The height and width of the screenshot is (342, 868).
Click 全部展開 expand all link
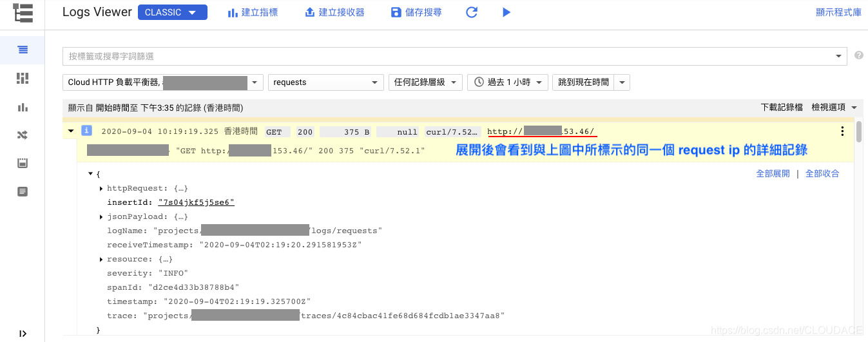tap(773, 174)
